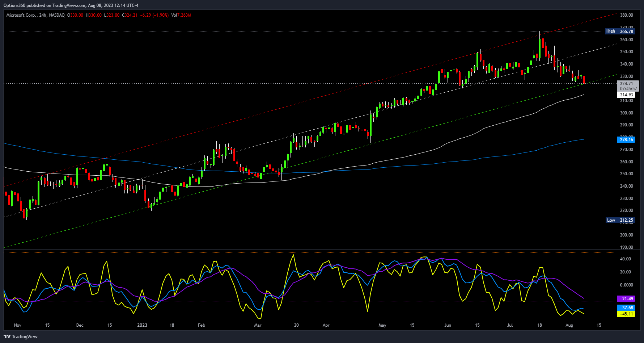This screenshot has height=343, width=644.
Task: Click the Vol 7.263M readout
Action: [x=181, y=15]
